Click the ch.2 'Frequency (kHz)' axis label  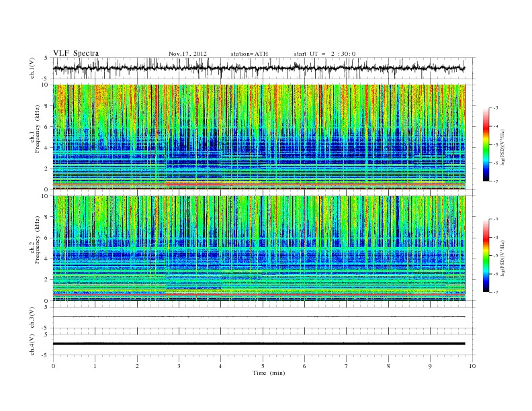point(38,240)
